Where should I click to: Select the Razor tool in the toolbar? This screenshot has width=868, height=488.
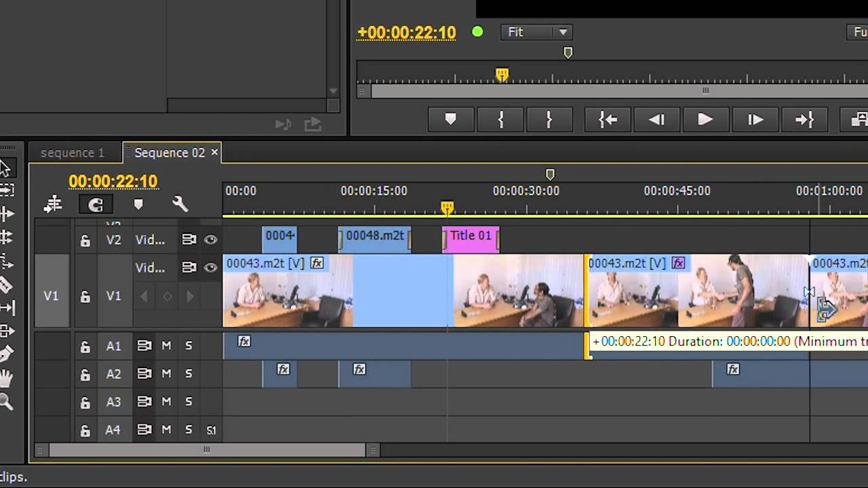click(5, 285)
